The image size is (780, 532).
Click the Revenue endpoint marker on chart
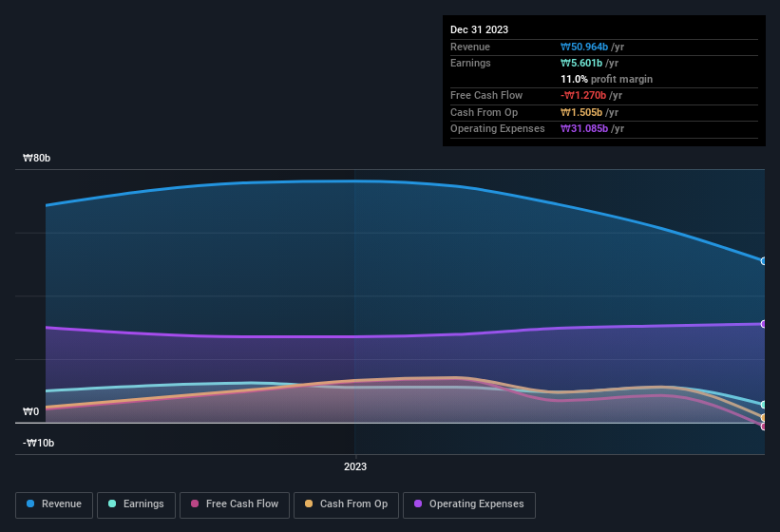[x=764, y=261]
